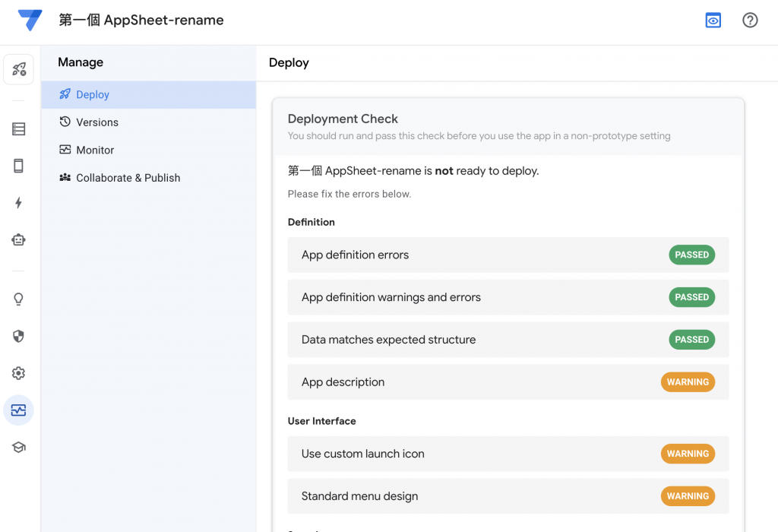Expand the App description warning row
Viewport: 778px width, 532px height.
508,382
